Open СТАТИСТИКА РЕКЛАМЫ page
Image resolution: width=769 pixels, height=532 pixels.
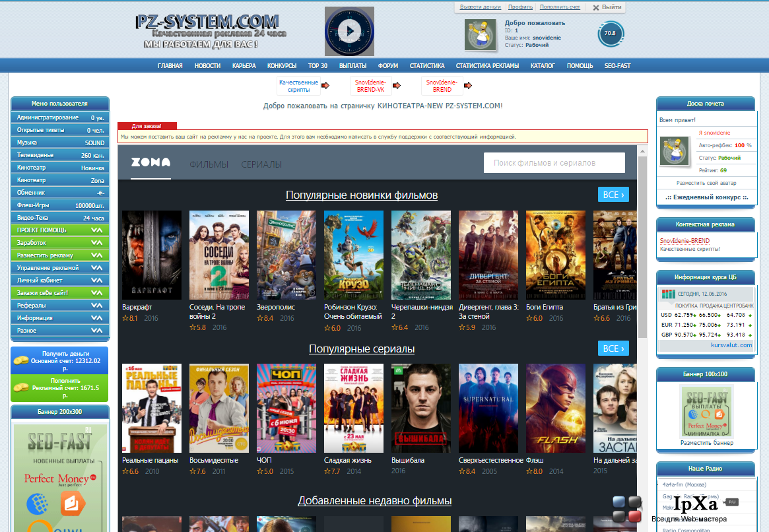click(488, 66)
